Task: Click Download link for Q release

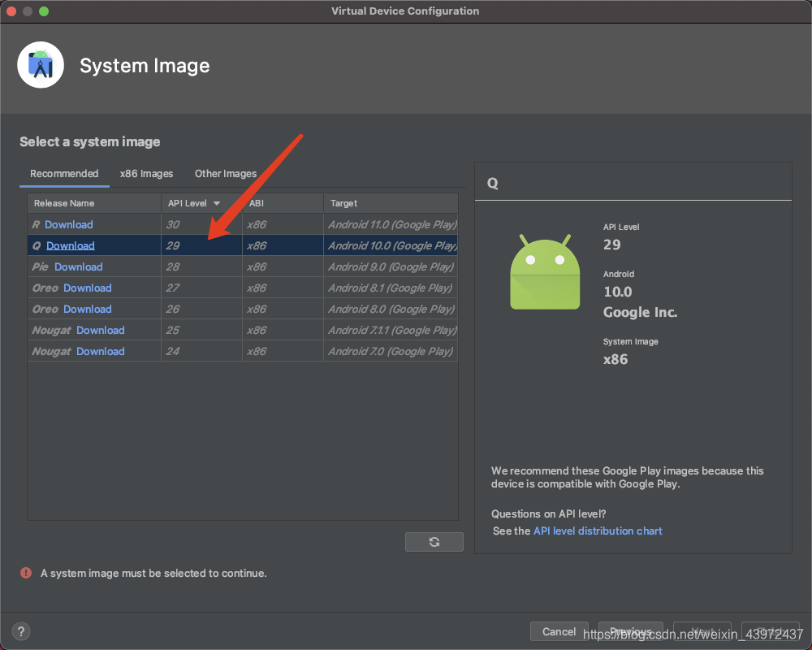Action: (71, 245)
